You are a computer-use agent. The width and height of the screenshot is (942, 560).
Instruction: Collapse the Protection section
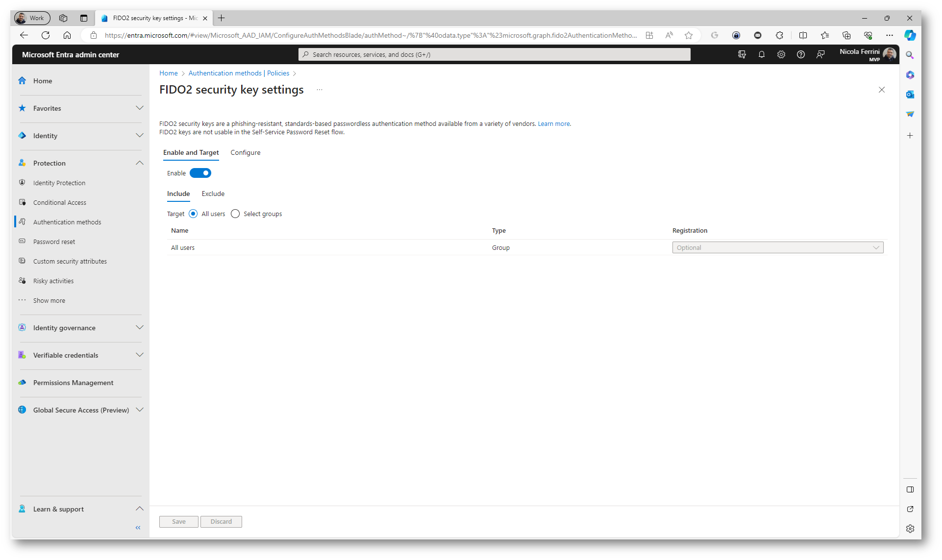tap(140, 163)
